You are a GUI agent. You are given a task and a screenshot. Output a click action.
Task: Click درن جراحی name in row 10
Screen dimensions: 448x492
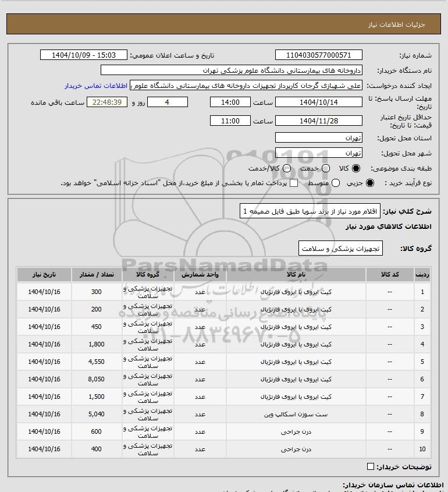tap(296, 449)
